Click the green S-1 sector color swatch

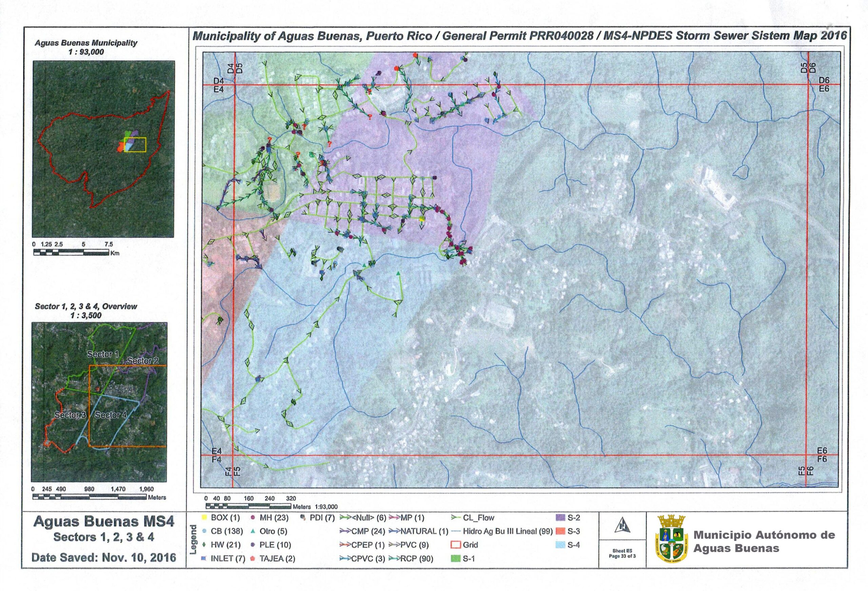coord(456,558)
